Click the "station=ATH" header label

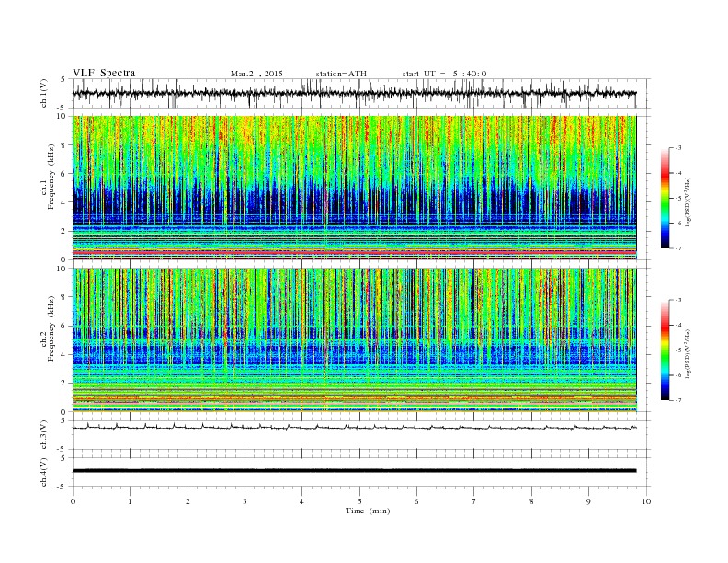[x=341, y=74]
